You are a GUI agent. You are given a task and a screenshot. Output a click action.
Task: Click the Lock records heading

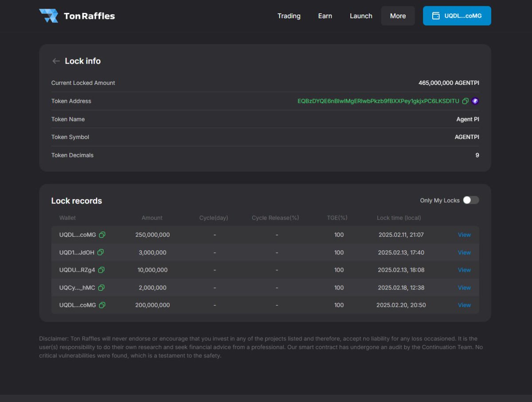click(77, 201)
